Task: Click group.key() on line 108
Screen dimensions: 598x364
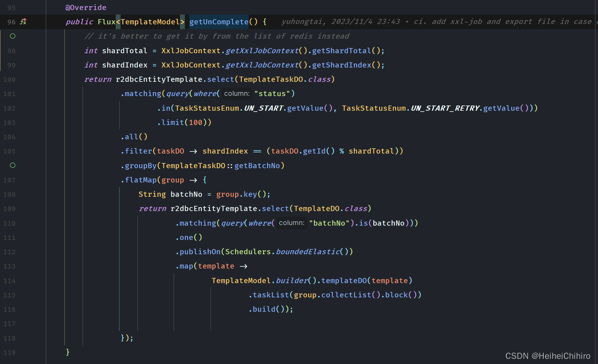Action: pos(241,194)
